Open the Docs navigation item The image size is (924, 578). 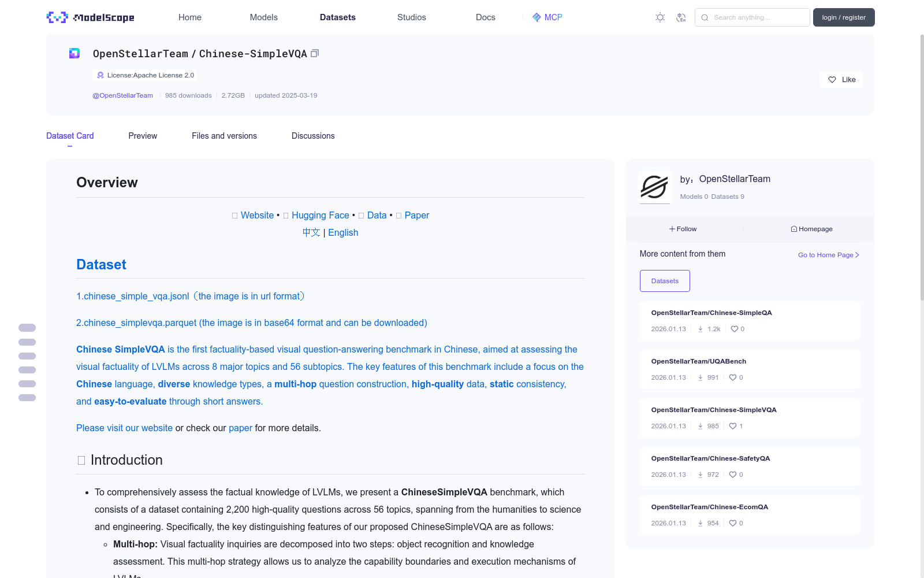coord(486,17)
